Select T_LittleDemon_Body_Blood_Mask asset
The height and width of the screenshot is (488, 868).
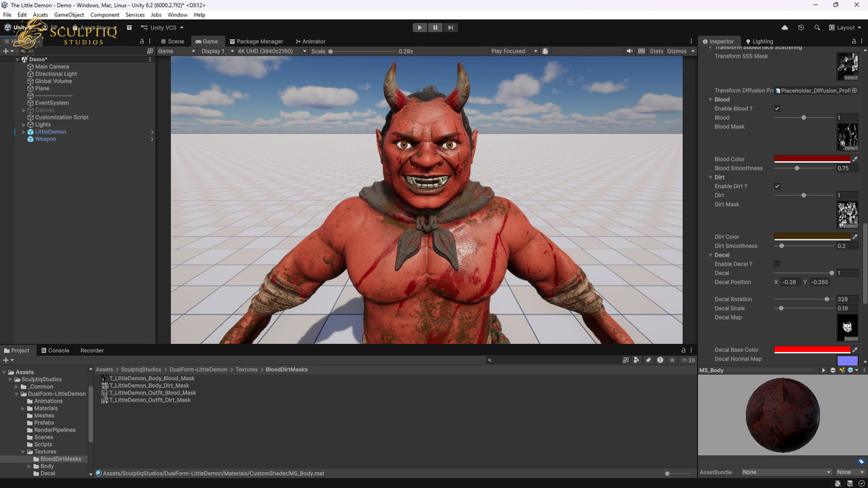coord(148,378)
